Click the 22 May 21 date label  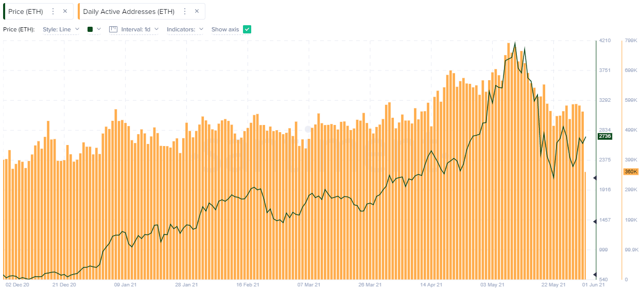tap(553, 284)
